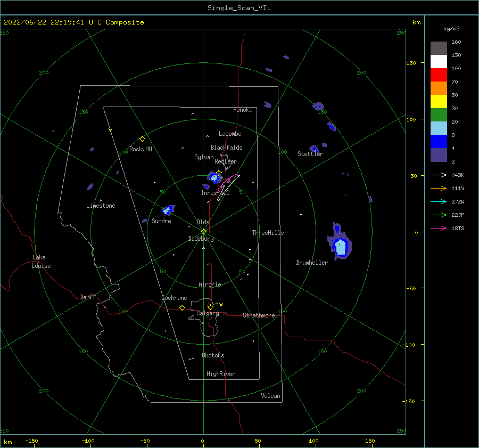Screen dimensions: 479x448
Task: Click the Sylvan label
Action: 204,157
